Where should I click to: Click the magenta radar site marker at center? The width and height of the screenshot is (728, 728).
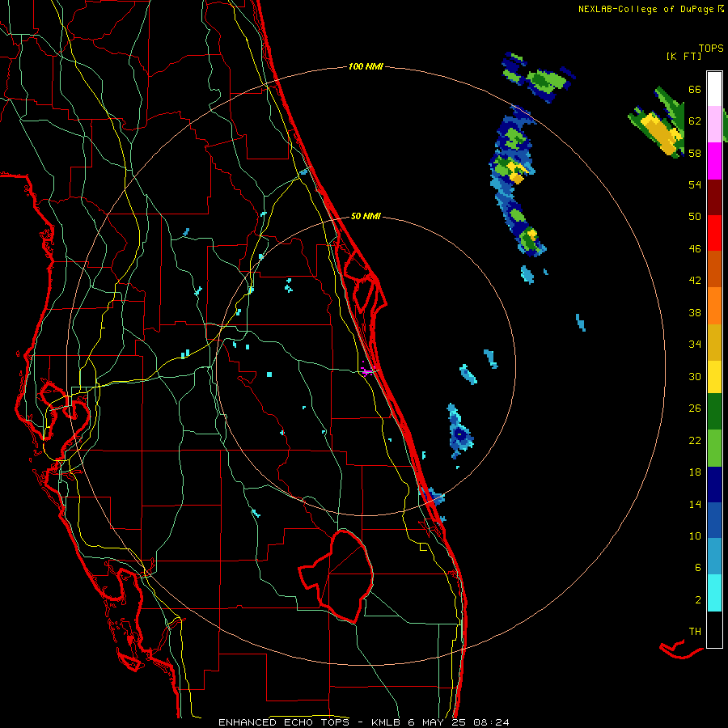point(366,370)
